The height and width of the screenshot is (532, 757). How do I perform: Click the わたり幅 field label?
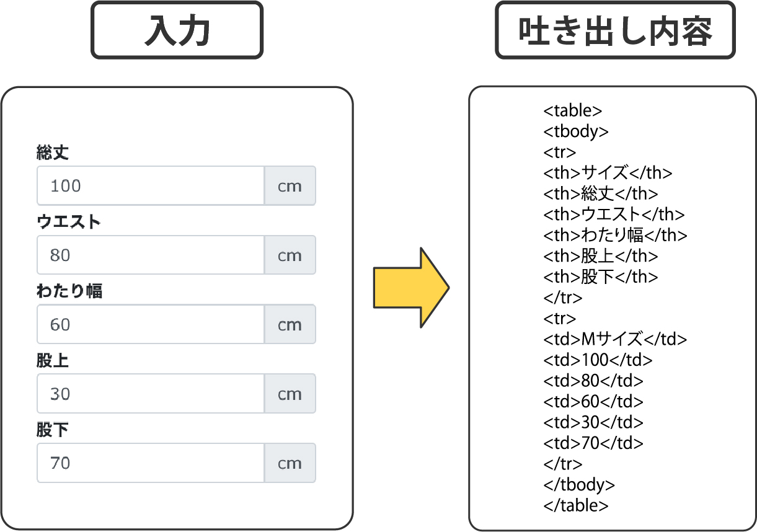tap(69, 291)
